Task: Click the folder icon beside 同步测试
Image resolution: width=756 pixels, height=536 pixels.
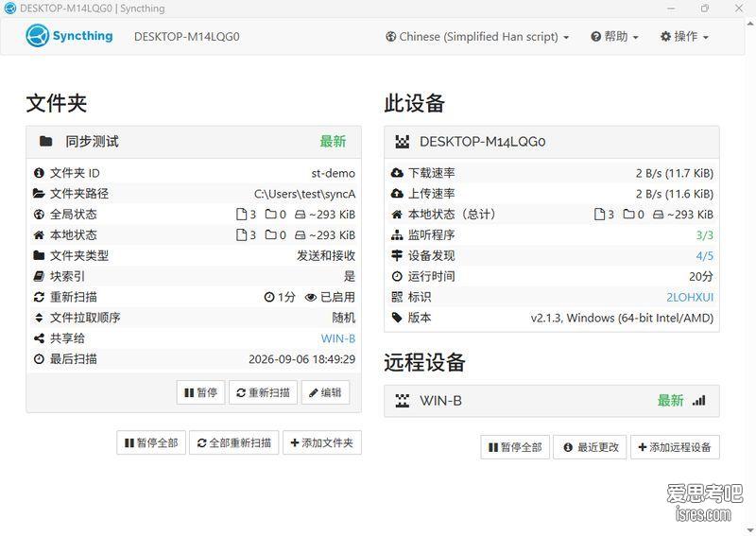Action: click(45, 142)
